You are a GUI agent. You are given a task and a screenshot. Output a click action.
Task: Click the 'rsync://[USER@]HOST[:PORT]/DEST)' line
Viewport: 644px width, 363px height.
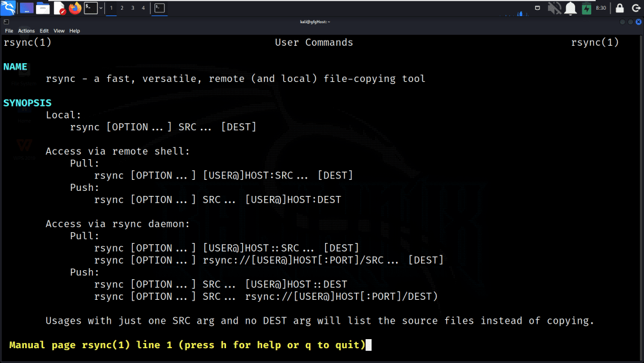[266, 297]
